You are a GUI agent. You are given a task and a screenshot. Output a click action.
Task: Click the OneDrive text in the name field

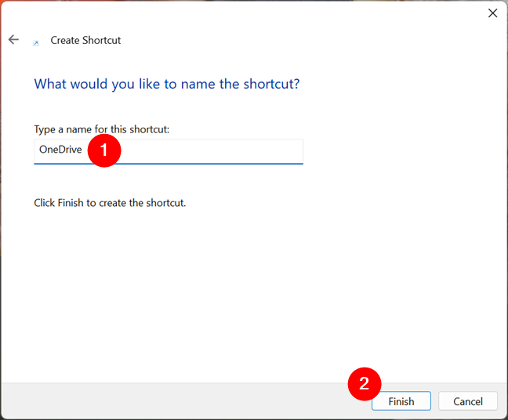point(60,150)
